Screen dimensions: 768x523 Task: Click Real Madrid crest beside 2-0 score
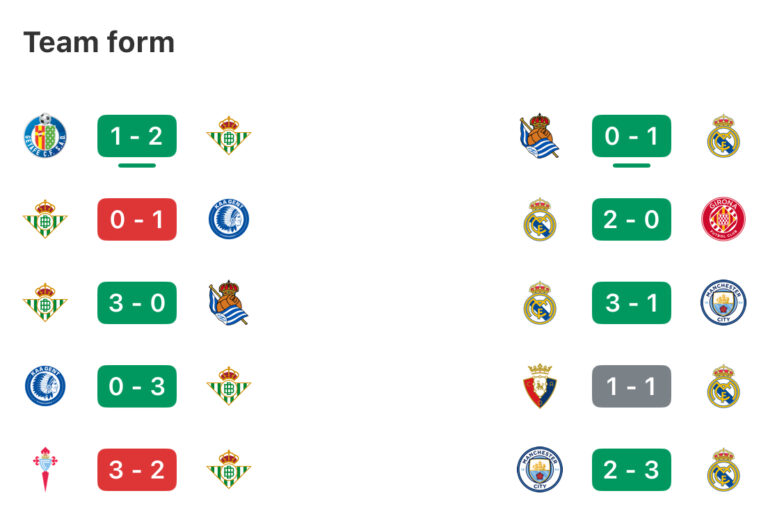[539, 219]
